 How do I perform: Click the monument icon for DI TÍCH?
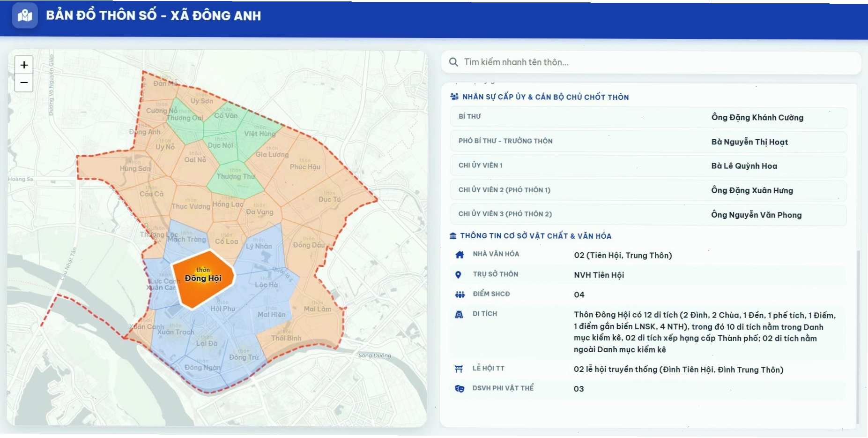(x=459, y=314)
